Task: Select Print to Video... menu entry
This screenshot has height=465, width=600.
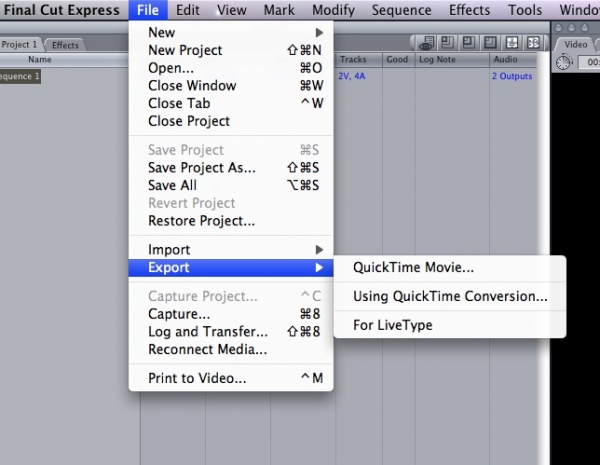Action: coord(197,378)
